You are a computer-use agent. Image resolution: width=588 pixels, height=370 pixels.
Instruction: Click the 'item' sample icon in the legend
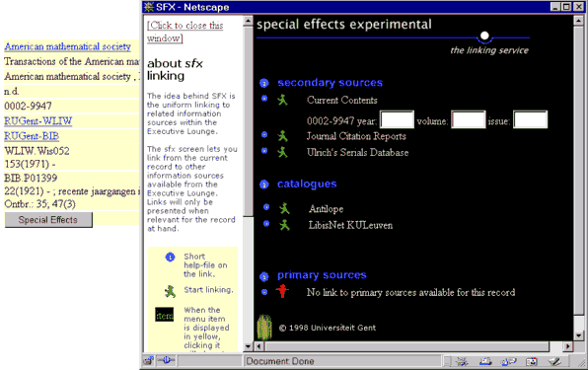165,315
